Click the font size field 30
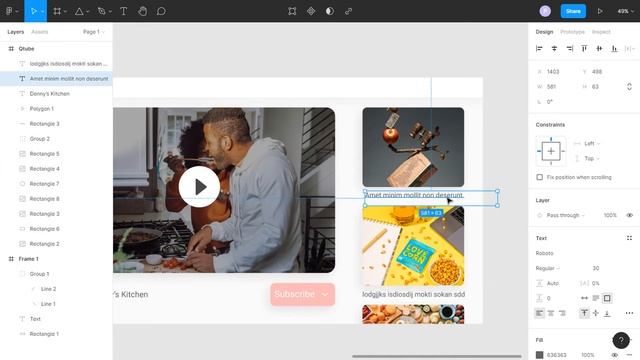Screen dimensions: 640x360 pyautogui.click(x=596, y=268)
